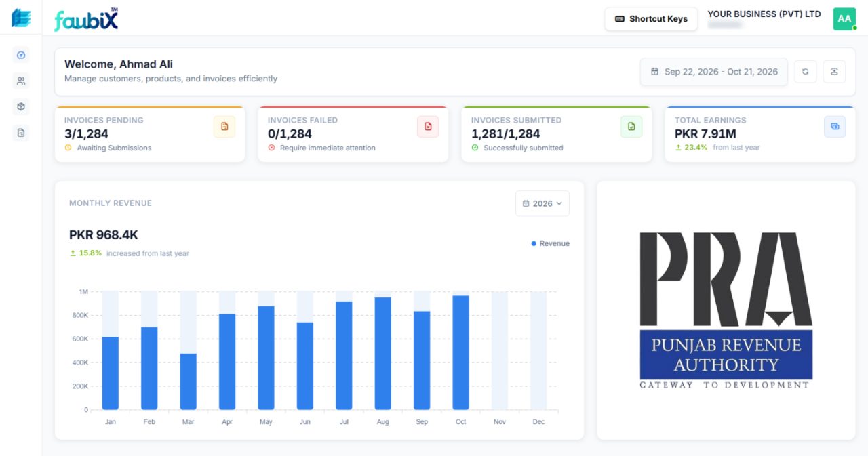
Task: Click the Welcome, Ahmad Ali heading
Action: 119,64
